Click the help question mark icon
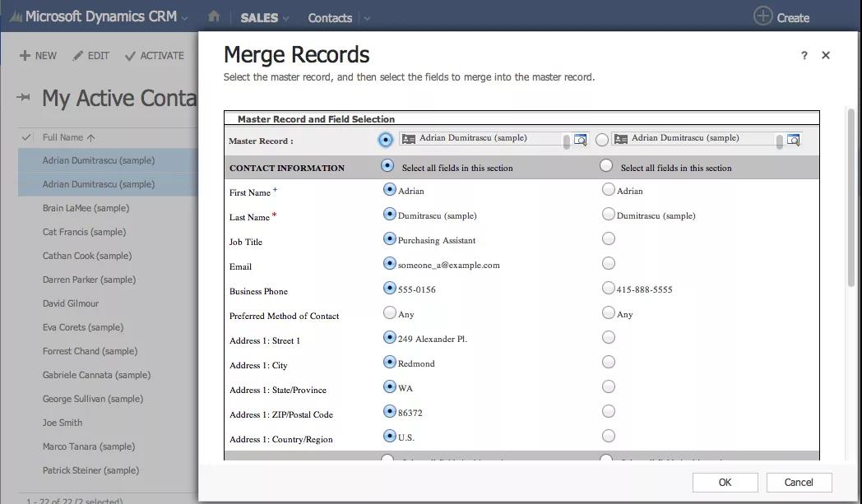The image size is (862, 504). click(804, 55)
